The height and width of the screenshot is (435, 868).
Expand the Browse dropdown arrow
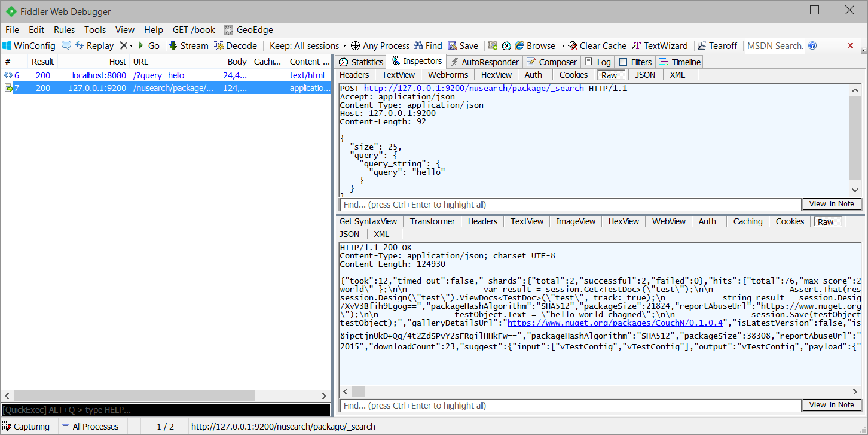click(563, 45)
